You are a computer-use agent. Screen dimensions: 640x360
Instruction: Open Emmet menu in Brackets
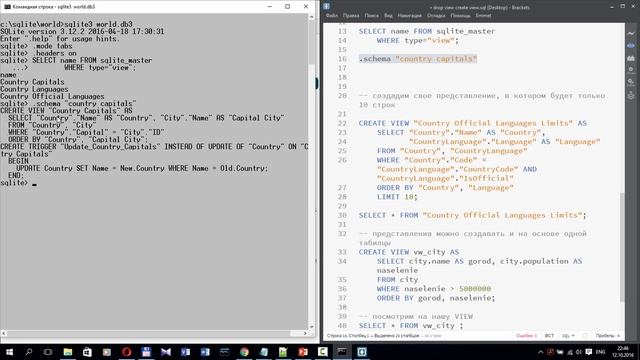tap(483, 16)
